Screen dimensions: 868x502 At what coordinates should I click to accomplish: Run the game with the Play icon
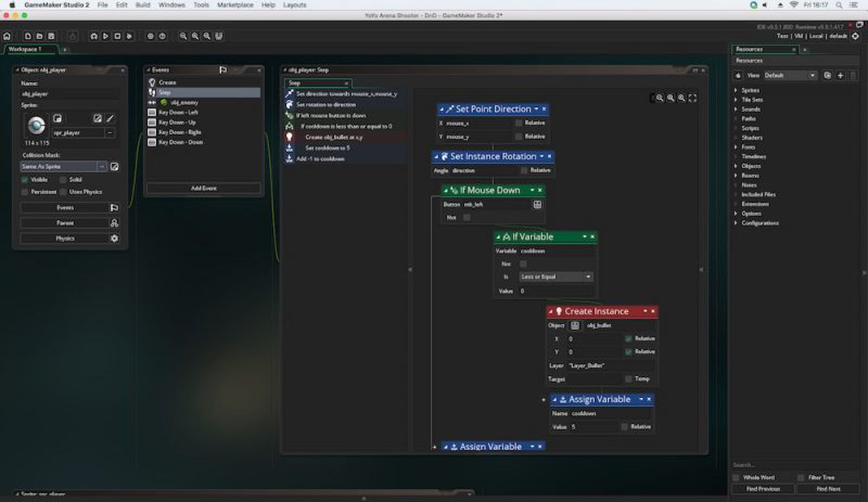click(x=105, y=36)
